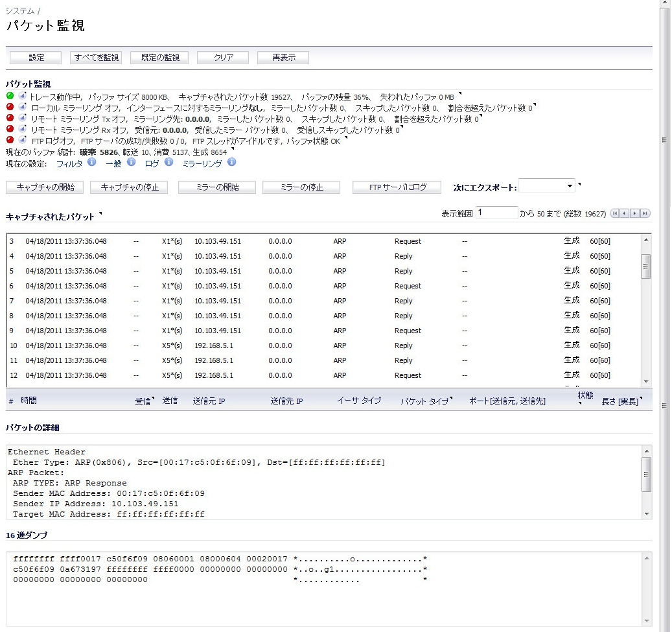This screenshot has height=632, width=672.
Task: Show info icon next to ミラーリング
Action: coord(231,162)
